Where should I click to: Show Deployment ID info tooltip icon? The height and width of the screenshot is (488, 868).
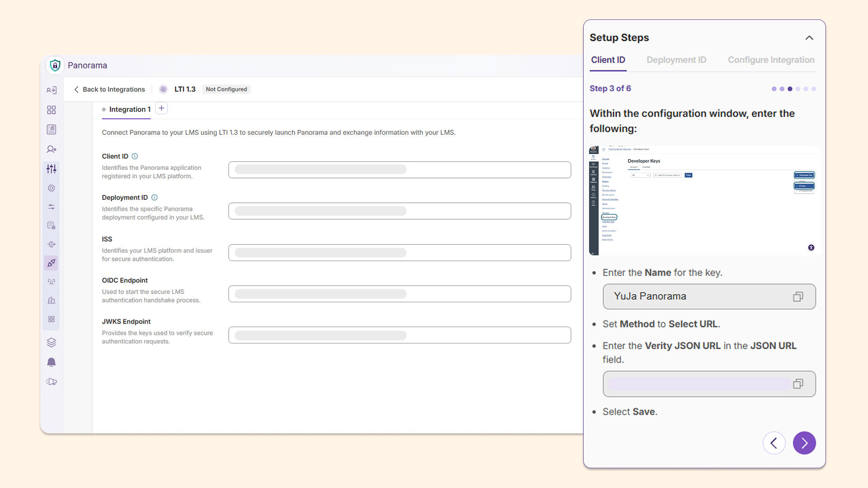pyautogui.click(x=154, y=197)
